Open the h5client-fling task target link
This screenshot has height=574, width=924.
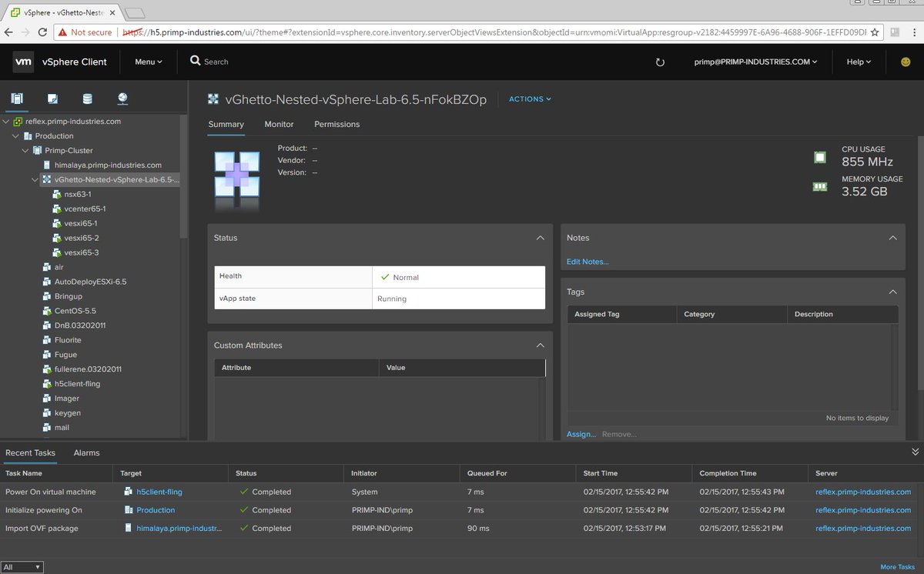(159, 492)
